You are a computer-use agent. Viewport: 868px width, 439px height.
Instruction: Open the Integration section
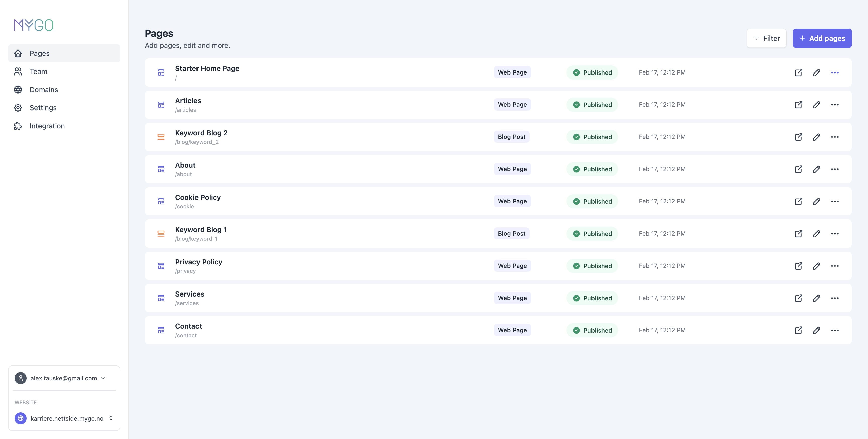[47, 126]
